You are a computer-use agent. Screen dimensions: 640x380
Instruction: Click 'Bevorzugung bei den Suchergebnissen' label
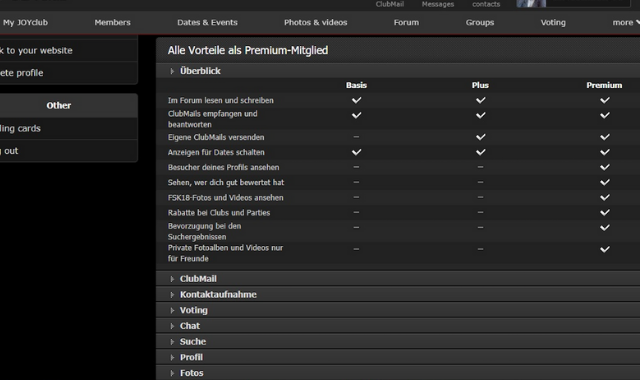point(204,231)
